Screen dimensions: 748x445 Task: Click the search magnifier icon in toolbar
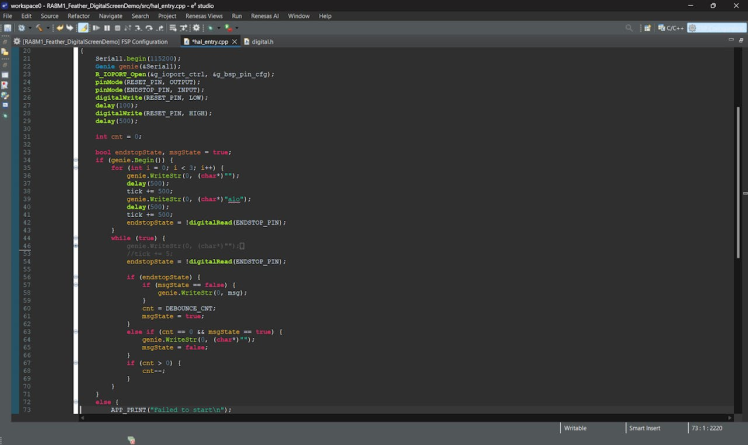click(x=630, y=28)
